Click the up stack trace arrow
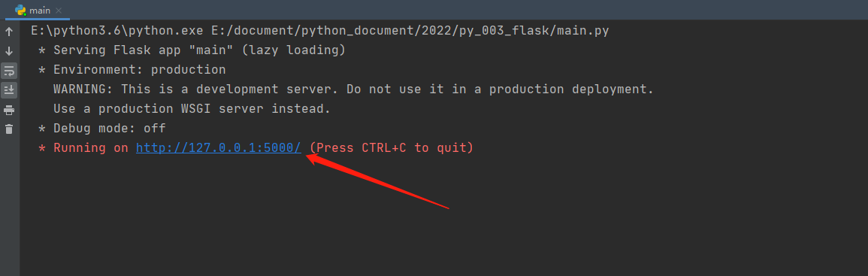This screenshot has height=276, width=868. click(x=9, y=32)
